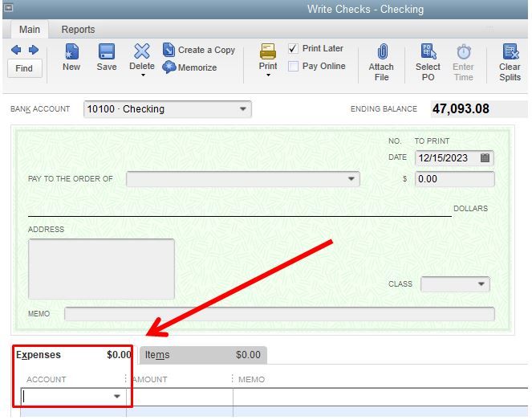Viewport: 532px width, 420px height.
Task: Click the Find button
Action: [x=24, y=68]
